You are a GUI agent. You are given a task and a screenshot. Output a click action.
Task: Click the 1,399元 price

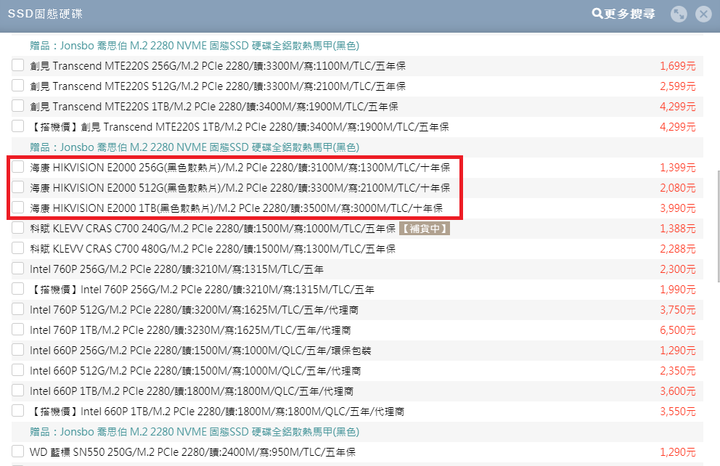pyautogui.click(x=678, y=168)
